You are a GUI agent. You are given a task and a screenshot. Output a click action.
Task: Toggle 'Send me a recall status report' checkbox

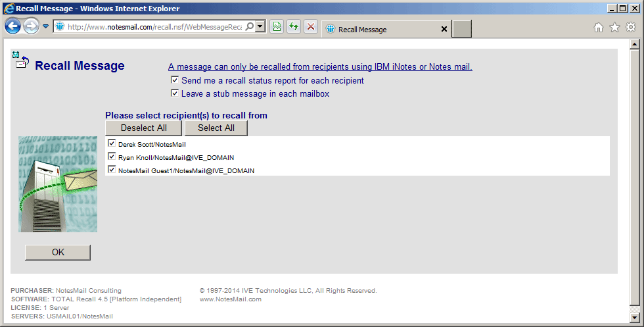(x=175, y=80)
